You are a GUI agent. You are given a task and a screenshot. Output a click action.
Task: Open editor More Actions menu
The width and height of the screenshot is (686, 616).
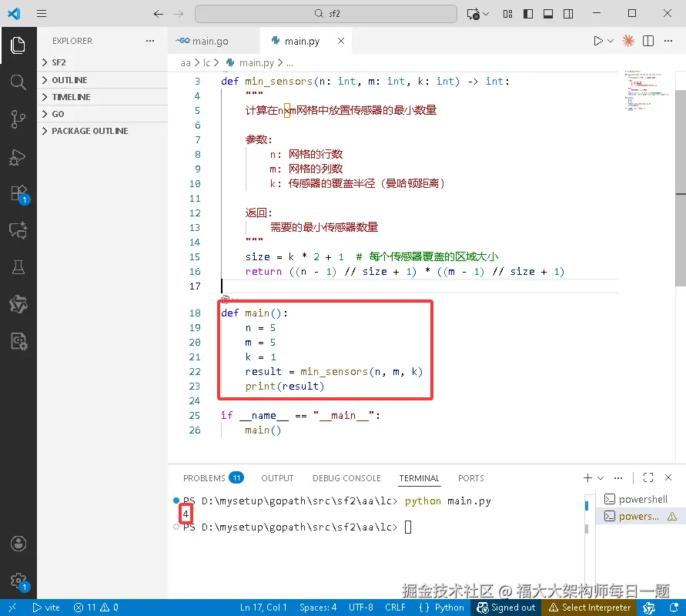668,41
